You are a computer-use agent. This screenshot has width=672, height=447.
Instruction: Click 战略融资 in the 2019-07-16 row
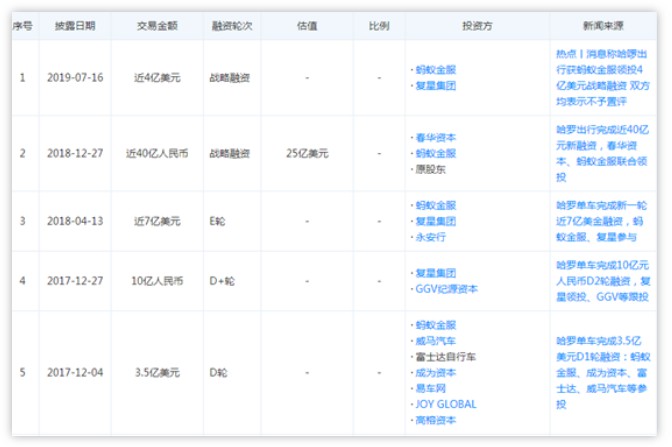(229, 78)
